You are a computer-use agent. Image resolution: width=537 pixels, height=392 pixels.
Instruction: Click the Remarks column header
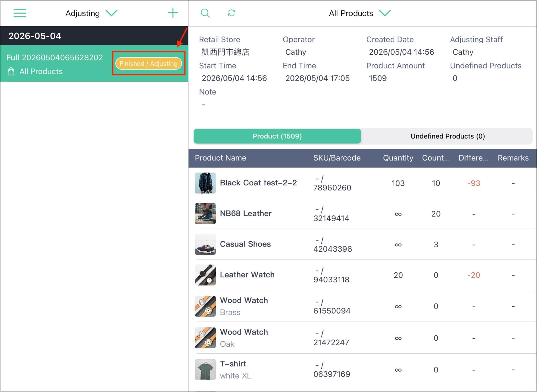[x=513, y=158]
